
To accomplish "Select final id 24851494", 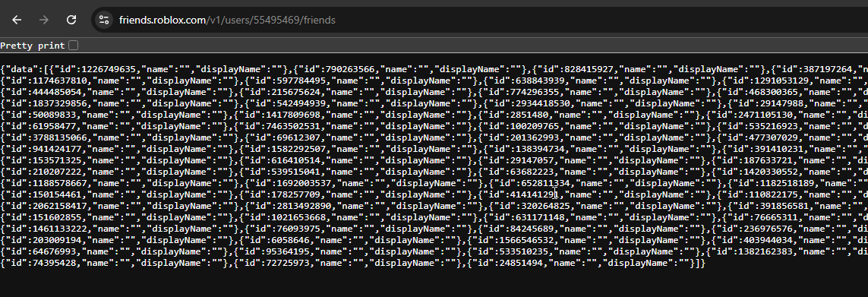I will 522,263.
